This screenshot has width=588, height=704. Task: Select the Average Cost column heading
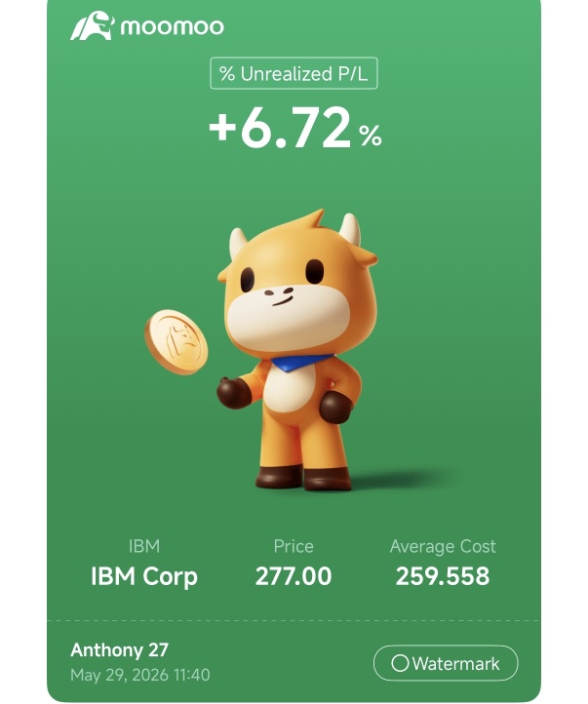[443, 546]
